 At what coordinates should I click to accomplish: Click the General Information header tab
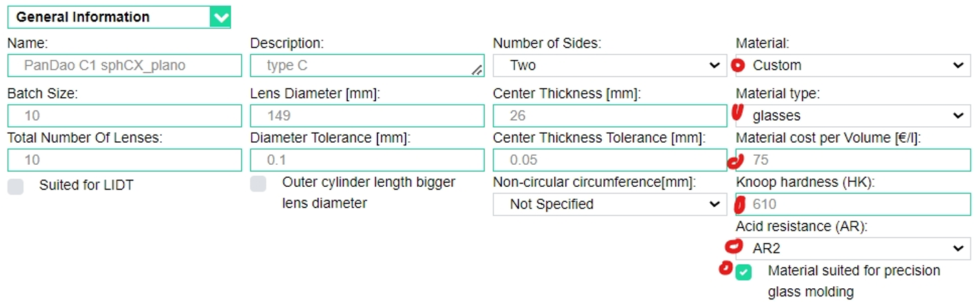tap(119, 17)
